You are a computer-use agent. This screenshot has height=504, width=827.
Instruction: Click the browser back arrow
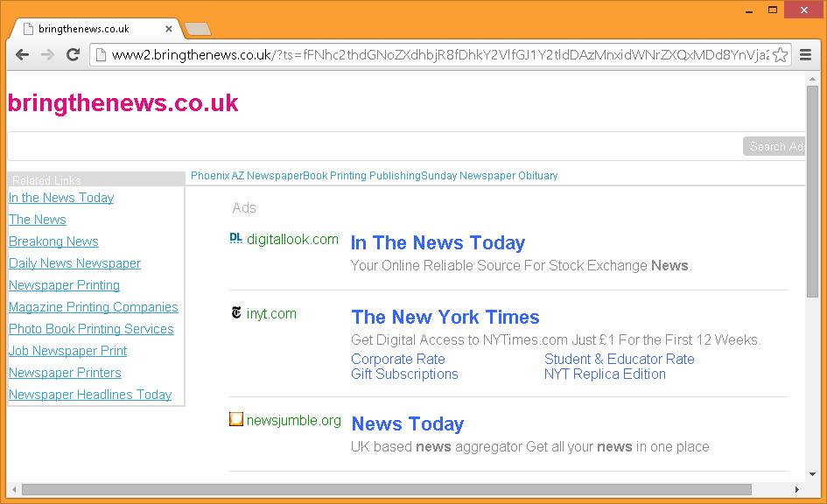(x=22, y=54)
